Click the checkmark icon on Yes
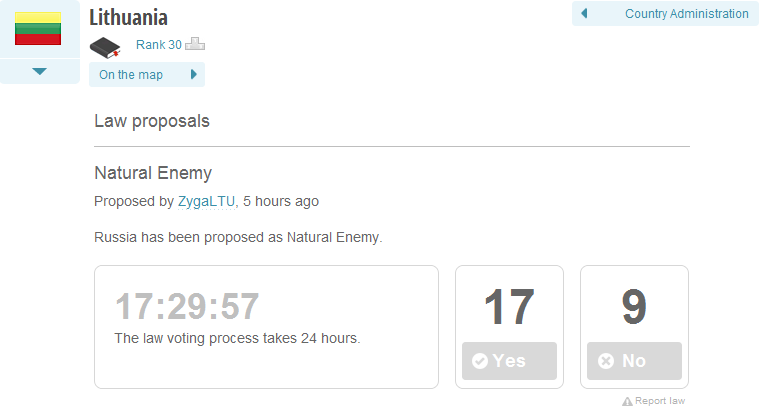This screenshot has height=417, width=762. point(480,361)
